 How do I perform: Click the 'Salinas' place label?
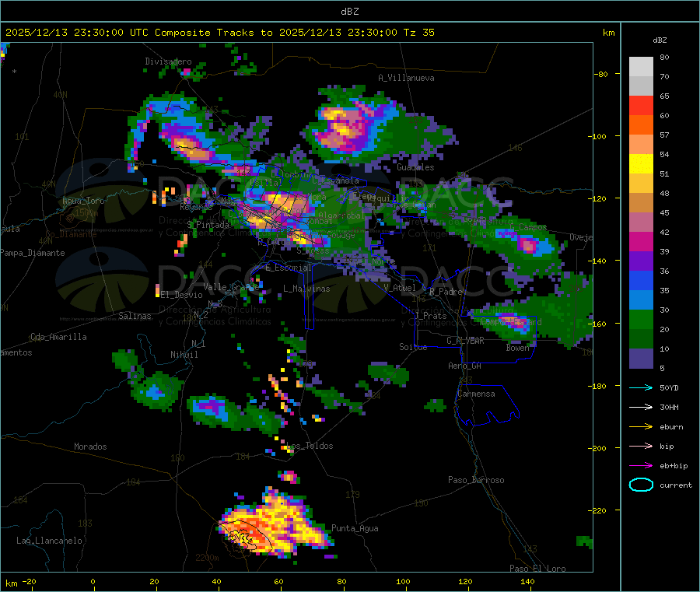point(135,316)
